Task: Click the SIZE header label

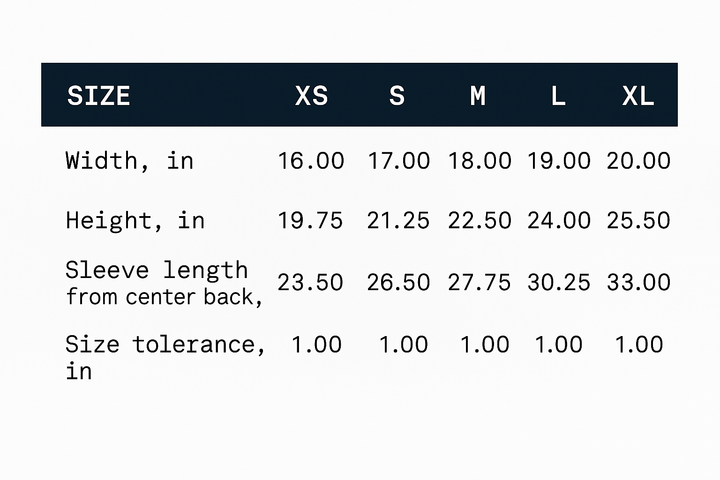Action: pyautogui.click(x=99, y=96)
